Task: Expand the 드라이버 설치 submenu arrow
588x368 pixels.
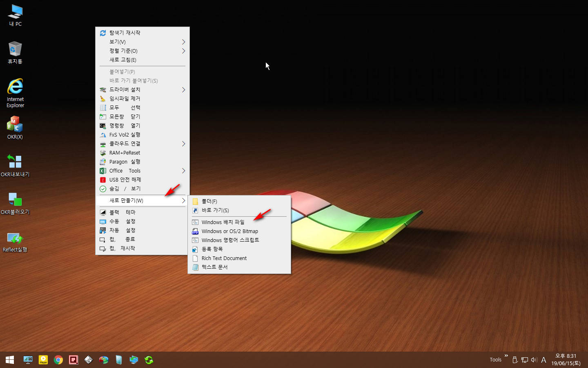Action: [x=183, y=90]
